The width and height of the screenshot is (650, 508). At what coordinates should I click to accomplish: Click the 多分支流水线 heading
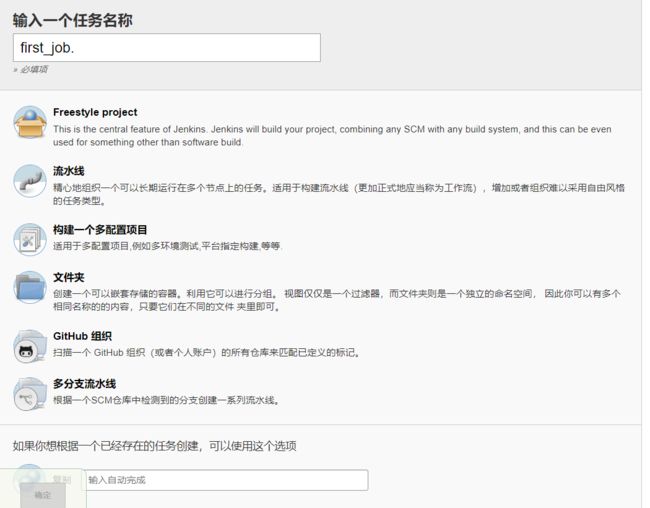click(85, 384)
